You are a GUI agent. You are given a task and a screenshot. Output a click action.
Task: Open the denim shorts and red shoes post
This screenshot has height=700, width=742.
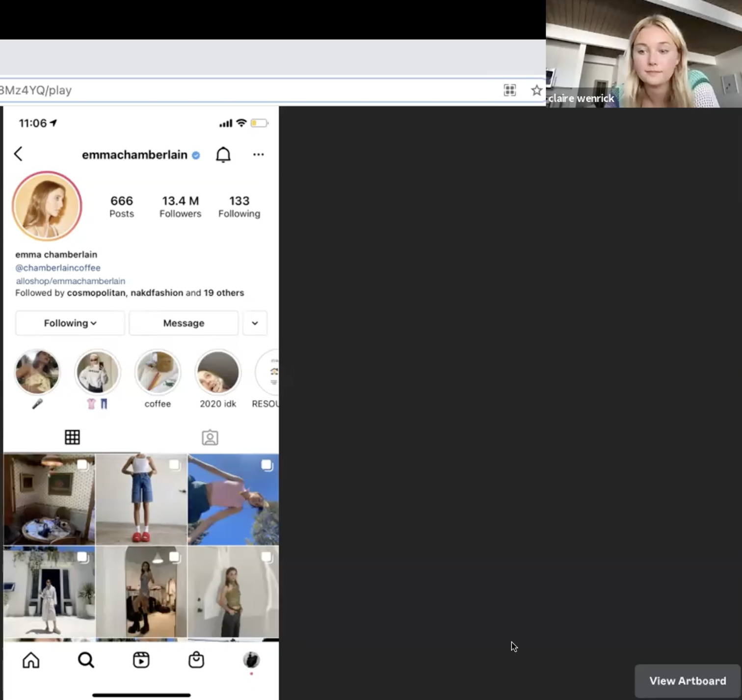141,499
